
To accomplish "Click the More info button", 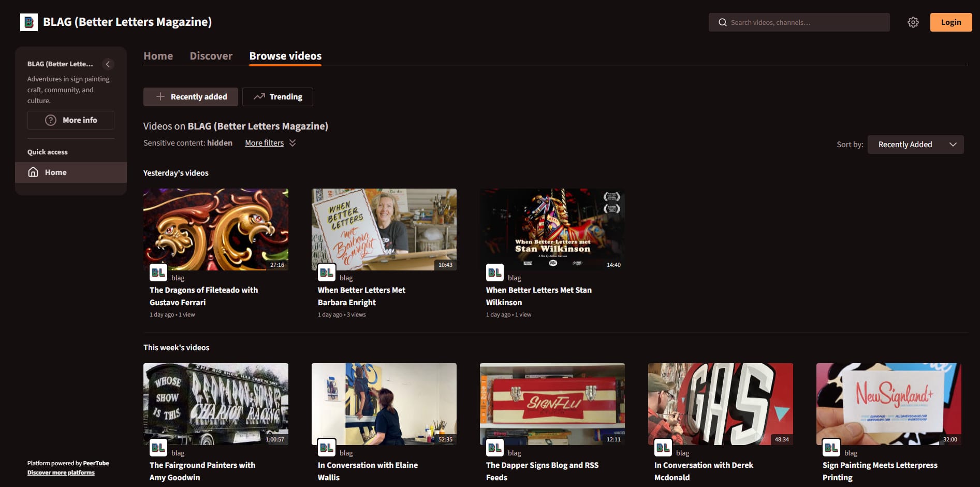I will 71,120.
